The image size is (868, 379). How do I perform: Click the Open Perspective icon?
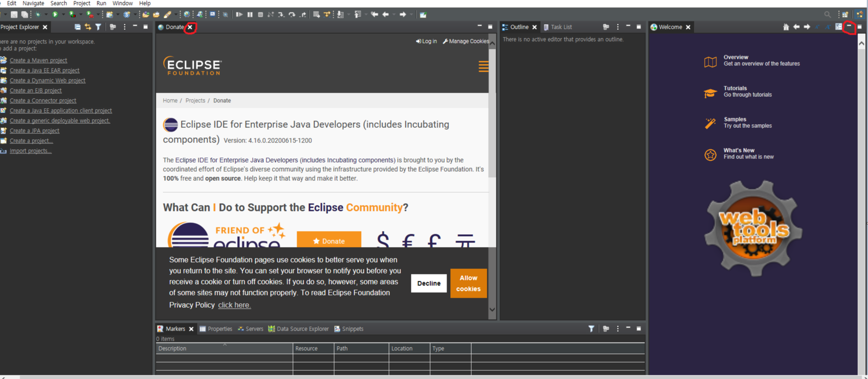(845, 15)
